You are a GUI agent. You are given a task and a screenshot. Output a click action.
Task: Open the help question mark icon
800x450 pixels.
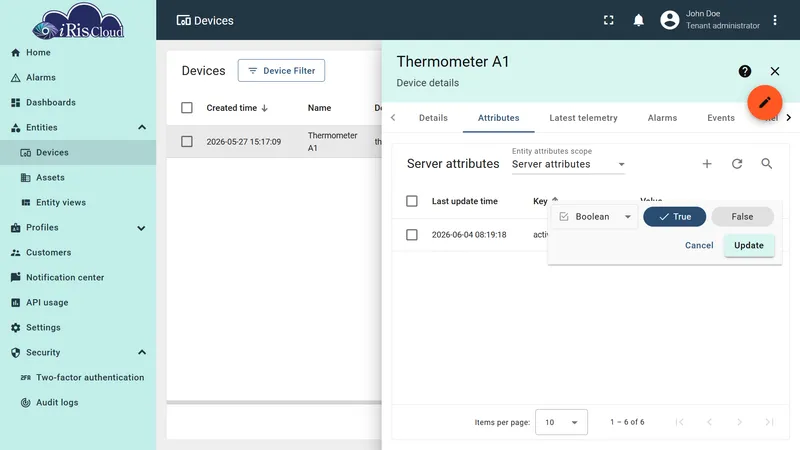pyautogui.click(x=744, y=71)
